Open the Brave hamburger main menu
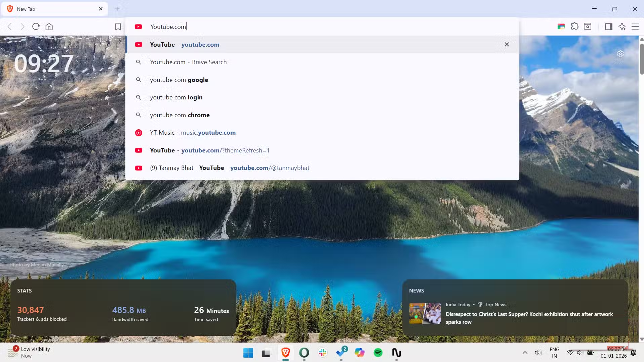Image resolution: width=644 pixels, height=362 pixels. [635, 27]
